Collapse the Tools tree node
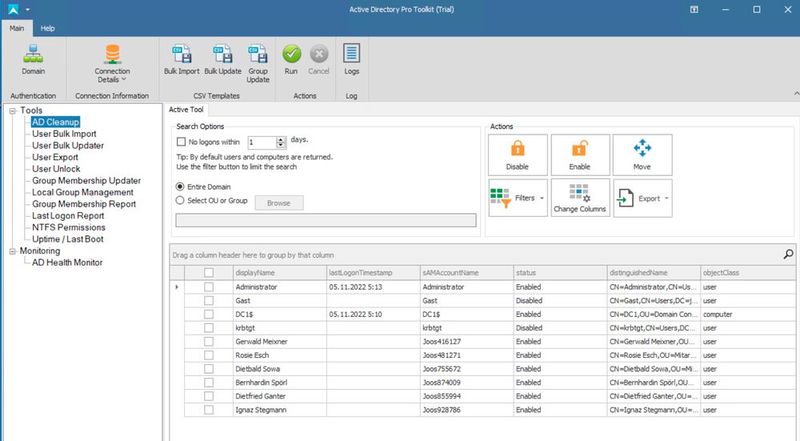800x441 pixels. click(13, 111)
